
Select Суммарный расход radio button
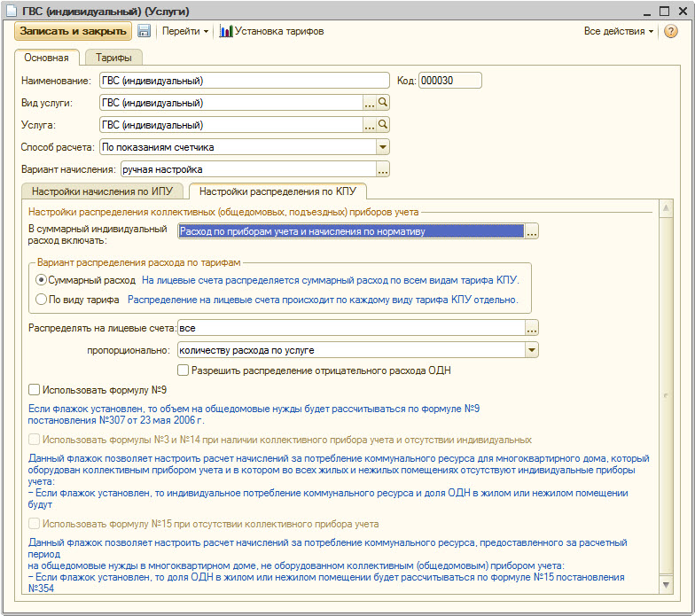coord(41,280)
